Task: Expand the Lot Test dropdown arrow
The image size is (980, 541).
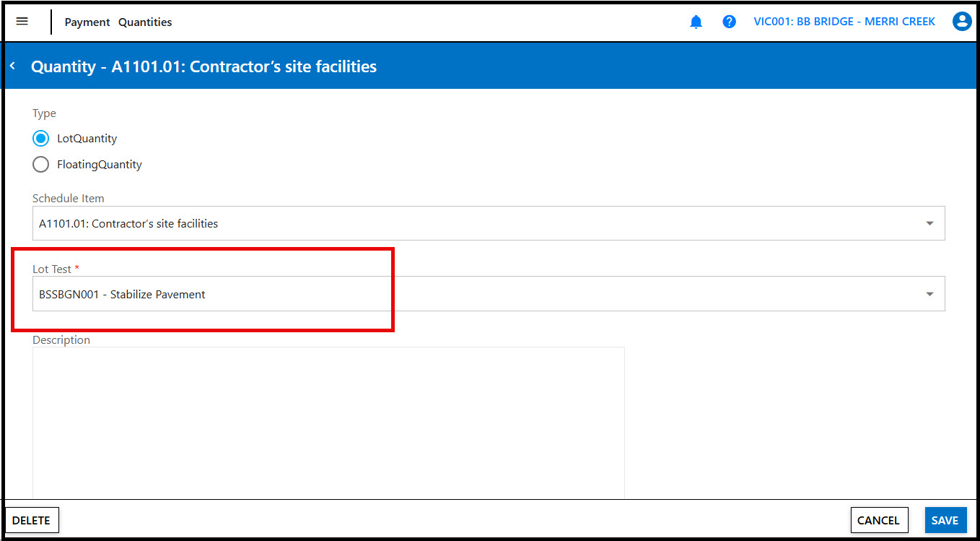Action: pos(929,295)
